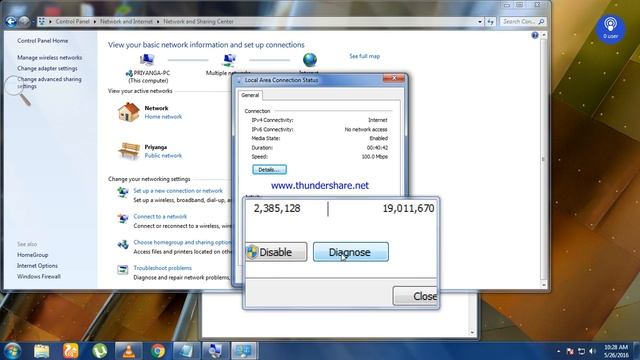
Task: Click Network and Internet breadcrumb
Action: pos(126,22)
